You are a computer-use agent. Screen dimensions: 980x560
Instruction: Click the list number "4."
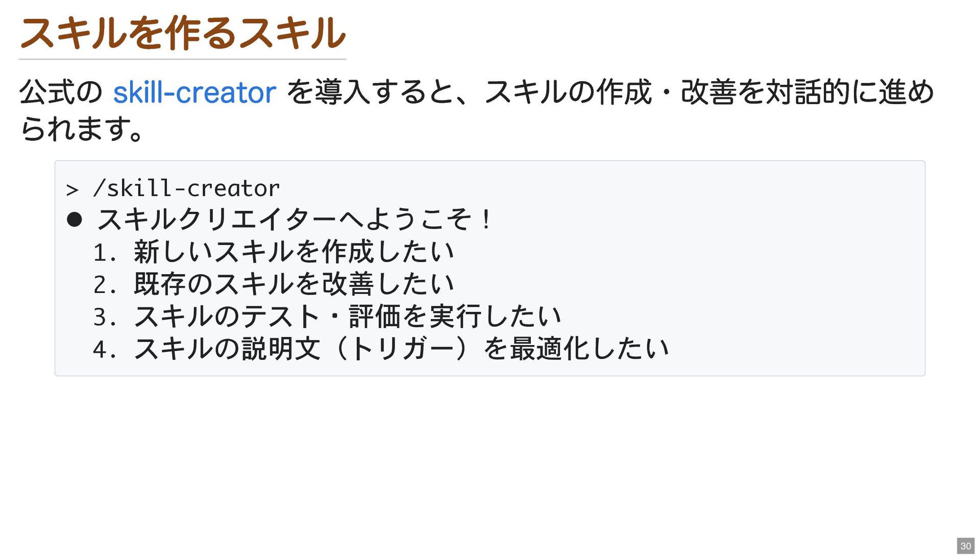[105, 350]
